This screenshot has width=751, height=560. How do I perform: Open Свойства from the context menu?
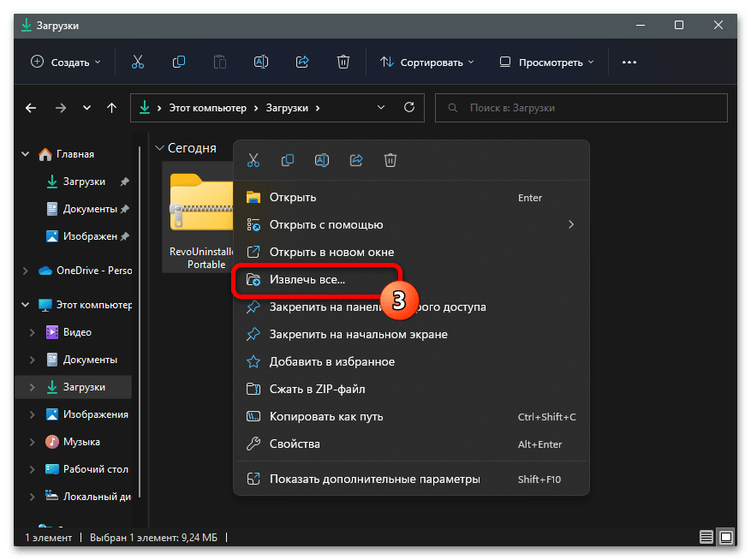[411, 444]
